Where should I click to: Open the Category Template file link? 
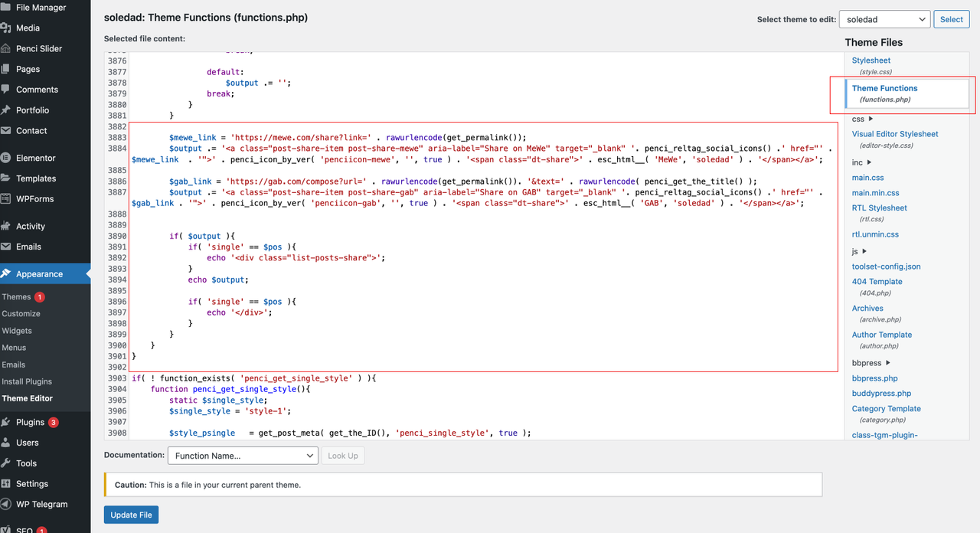(x=887, y=409)
